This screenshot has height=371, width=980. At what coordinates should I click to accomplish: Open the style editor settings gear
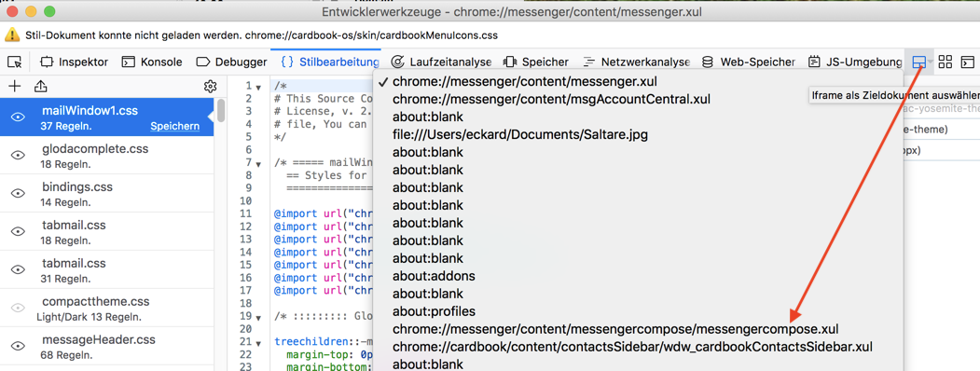(211, 86)
